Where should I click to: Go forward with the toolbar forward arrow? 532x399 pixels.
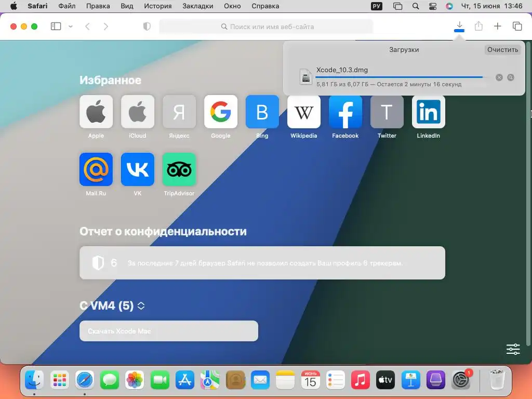[x=106, y=26]
